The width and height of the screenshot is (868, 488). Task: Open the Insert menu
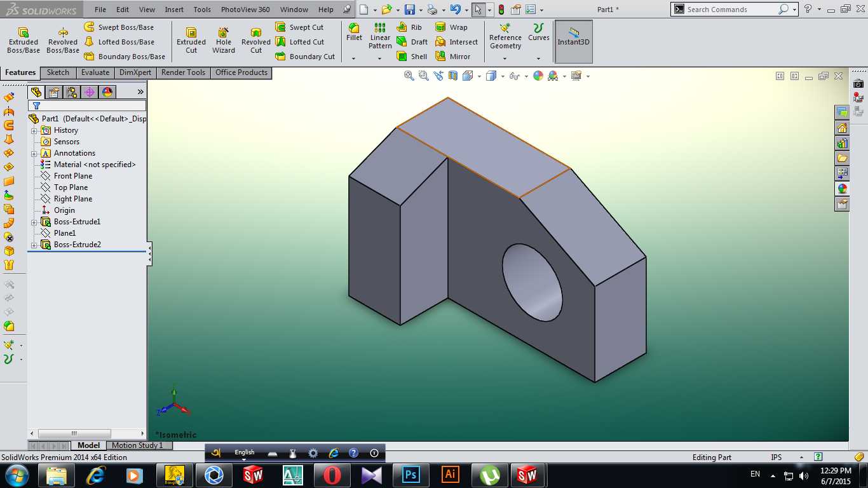174,10
